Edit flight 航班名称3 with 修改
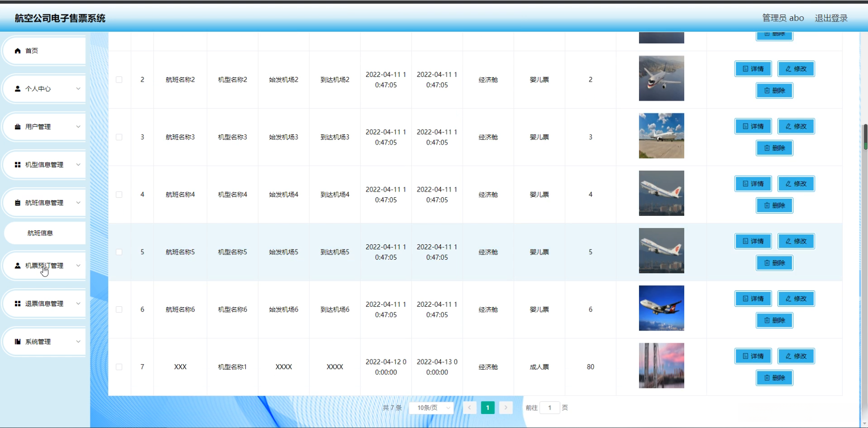 pyautogui.click(x=796, y=126)
